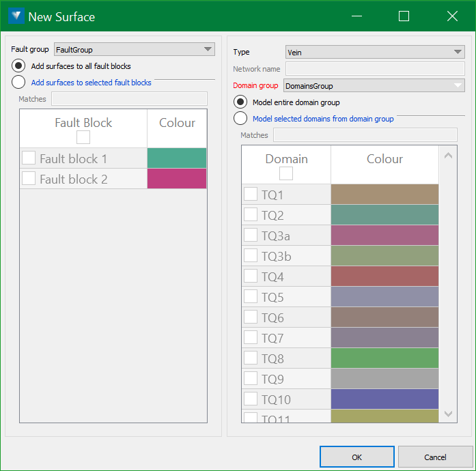476x471 pixels.
Task: Tick the Fault block 1 checkbox
Action: point(29,158)
